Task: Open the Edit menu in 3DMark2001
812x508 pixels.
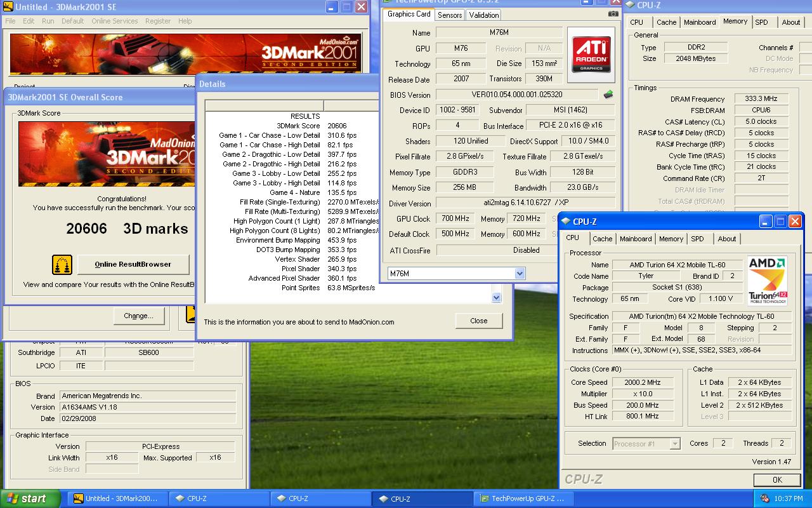Action: click(x=29, y=21)
